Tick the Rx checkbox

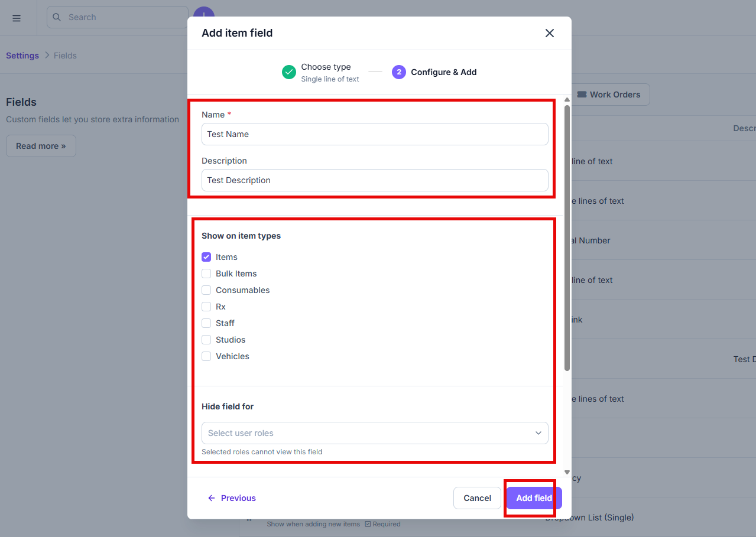click(x=206, y=307)
